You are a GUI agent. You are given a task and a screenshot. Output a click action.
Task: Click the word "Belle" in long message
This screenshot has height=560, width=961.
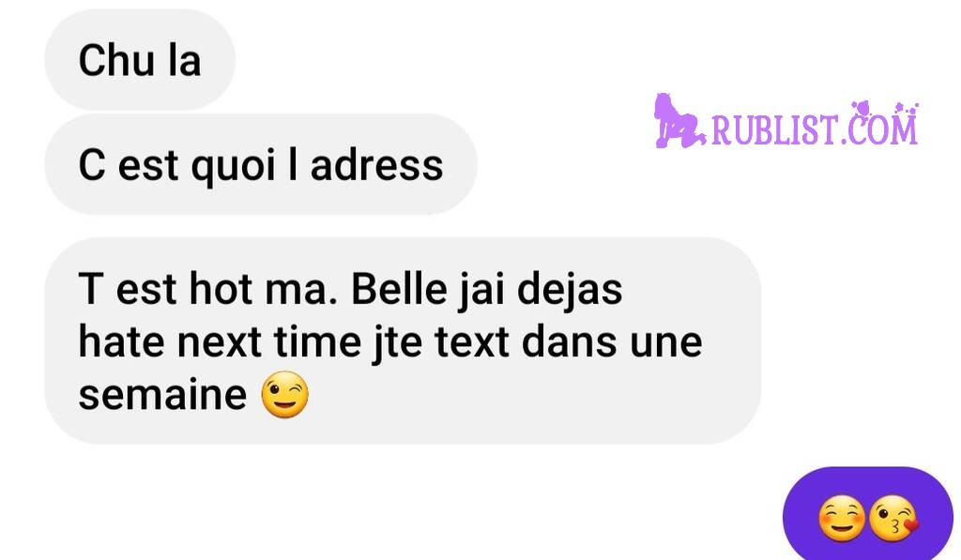tap(399, 288)
